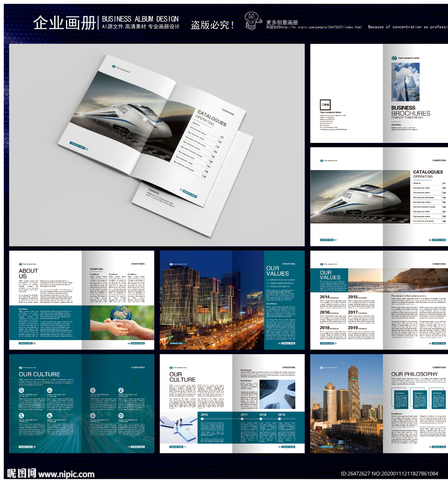Select the large open-brochure mockup image
448x483 pixels.
(157, 145)
